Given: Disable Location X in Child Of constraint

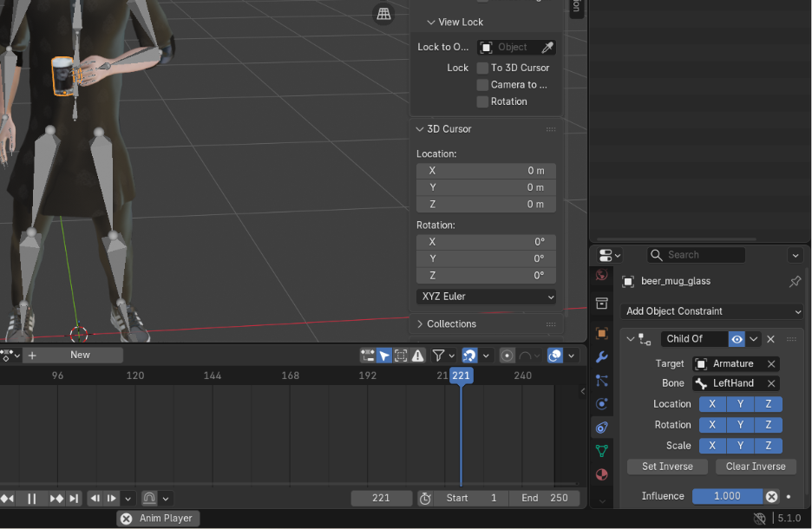Looking at the screenshot, I should click(712, 404).
